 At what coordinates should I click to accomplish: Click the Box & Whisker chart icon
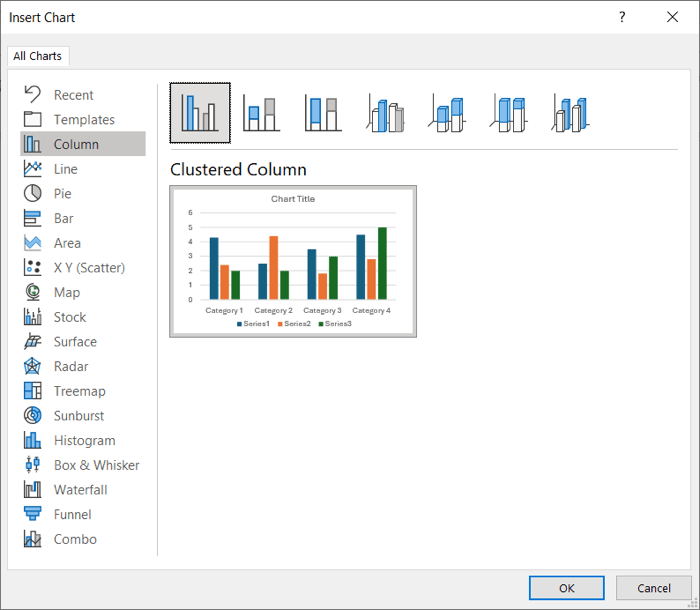(33, 464)
